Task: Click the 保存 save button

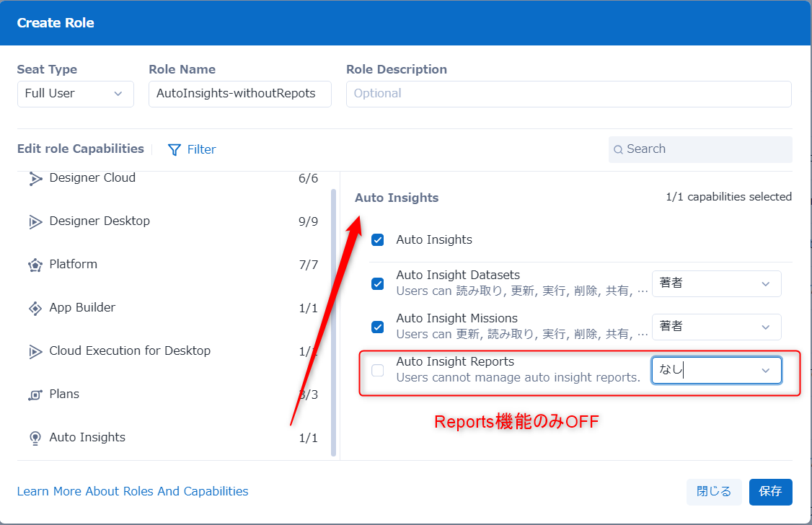Action: click(x=771, y=492)
